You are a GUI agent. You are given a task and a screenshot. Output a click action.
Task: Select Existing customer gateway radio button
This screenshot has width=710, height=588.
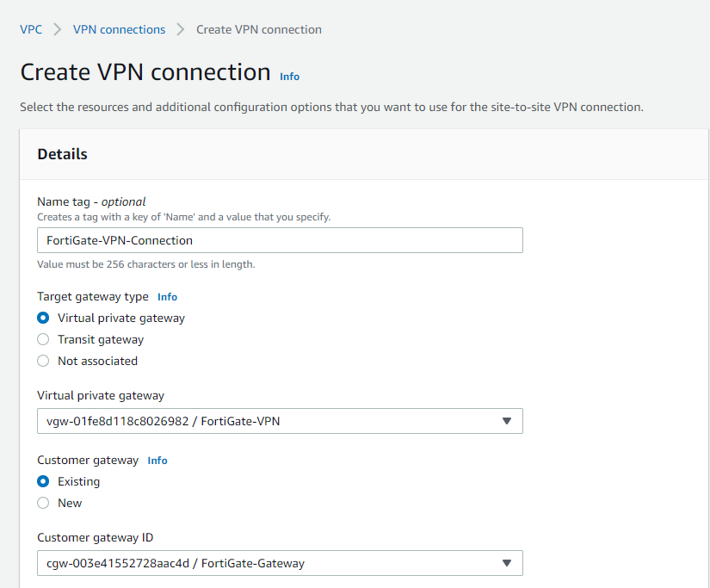[x=43, y=481]
